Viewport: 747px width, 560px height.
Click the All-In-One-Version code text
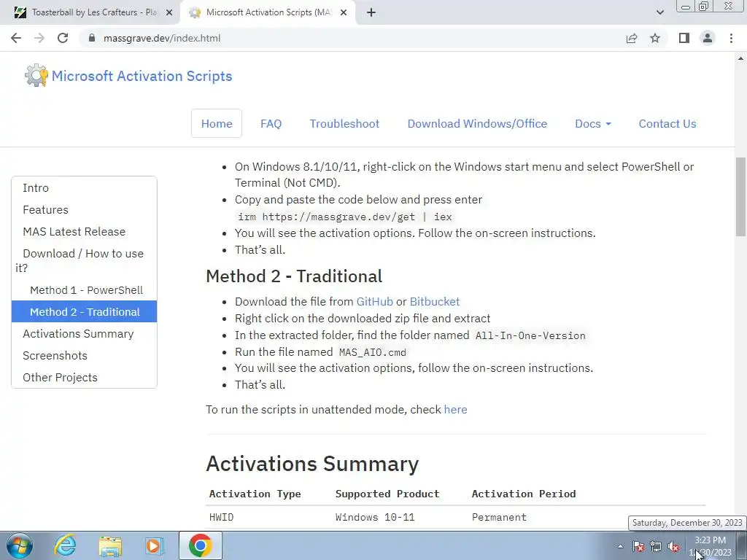[530, 335]
